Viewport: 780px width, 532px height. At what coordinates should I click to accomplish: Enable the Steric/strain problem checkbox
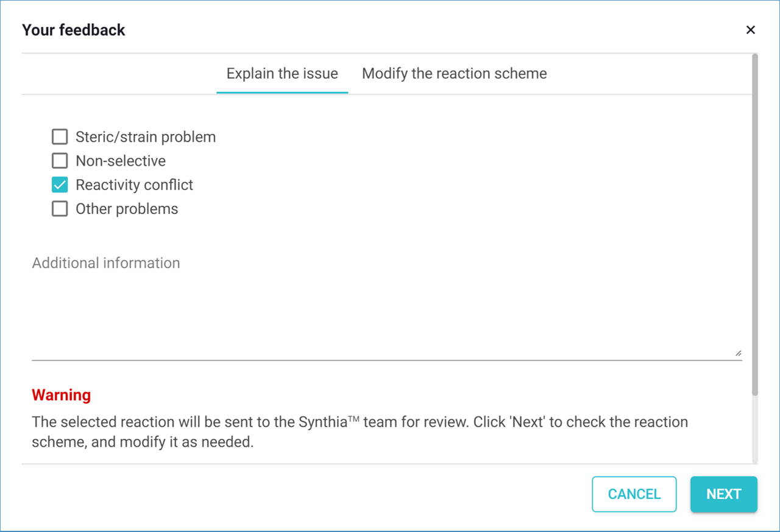60,137
